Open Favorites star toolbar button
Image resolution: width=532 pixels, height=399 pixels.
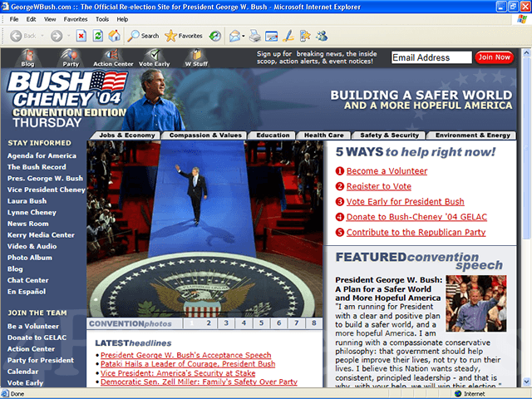(x=184, y=36)
